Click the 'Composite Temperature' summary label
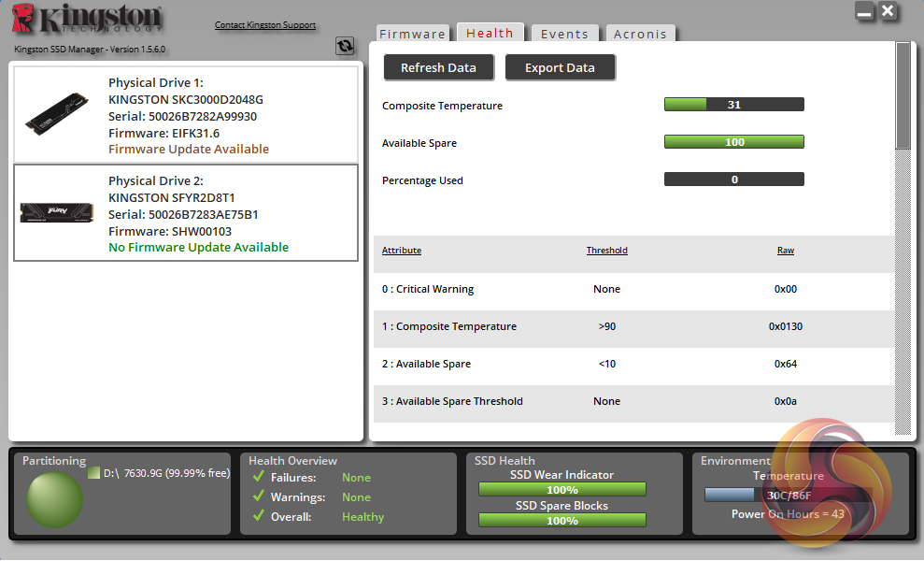Viewport: 924px width, 561px height. (x=442, y=106)
